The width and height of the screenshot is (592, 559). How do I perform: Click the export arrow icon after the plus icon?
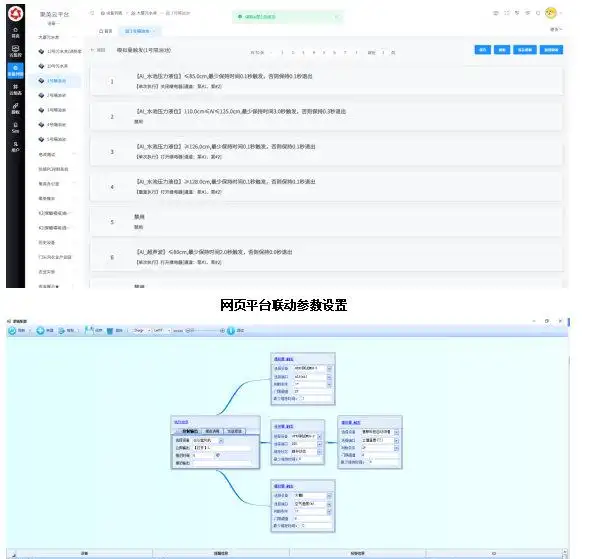[x=62, y=331]
